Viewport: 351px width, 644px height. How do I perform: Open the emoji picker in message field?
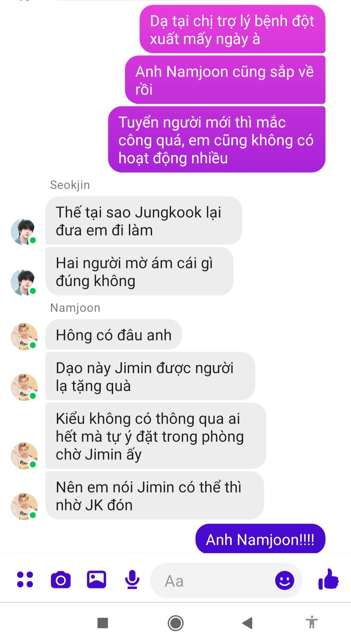tap(285, 580)
